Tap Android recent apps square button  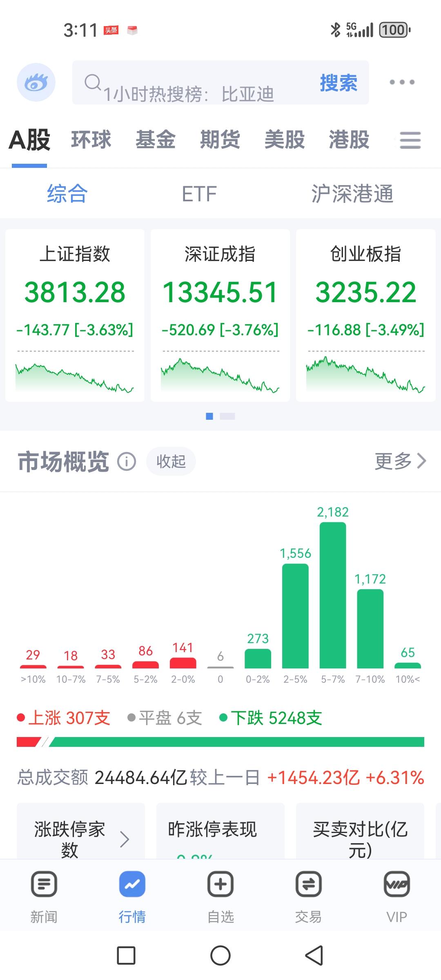point(126,955)
